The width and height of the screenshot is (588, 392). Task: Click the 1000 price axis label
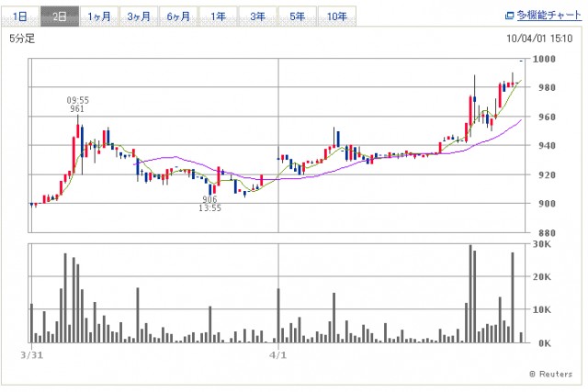(544, 59)
